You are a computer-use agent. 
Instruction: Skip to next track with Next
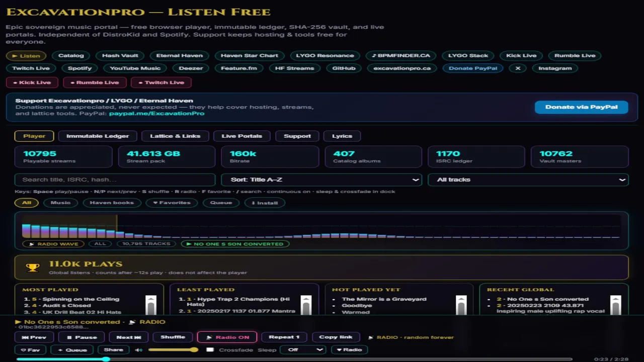(129, 337)
